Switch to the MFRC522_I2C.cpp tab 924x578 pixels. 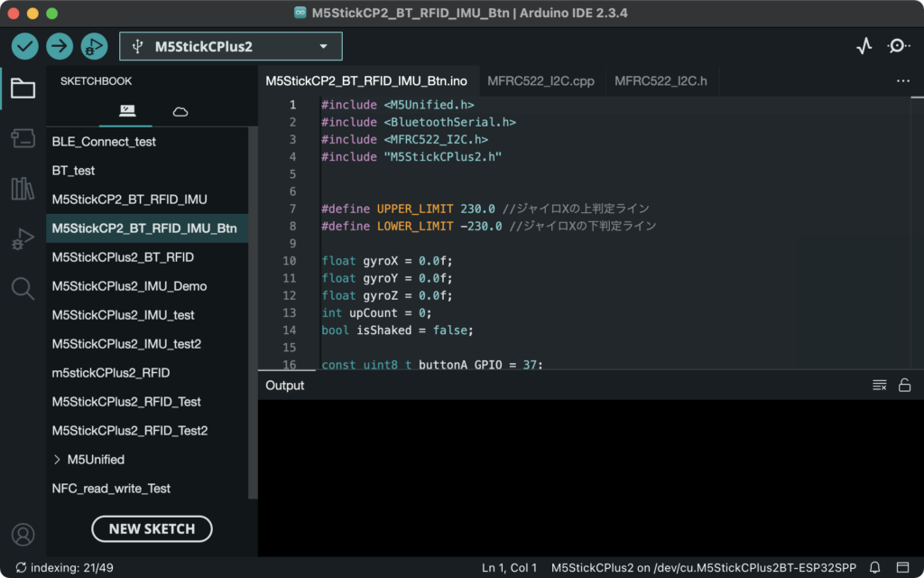pos(541,81)
